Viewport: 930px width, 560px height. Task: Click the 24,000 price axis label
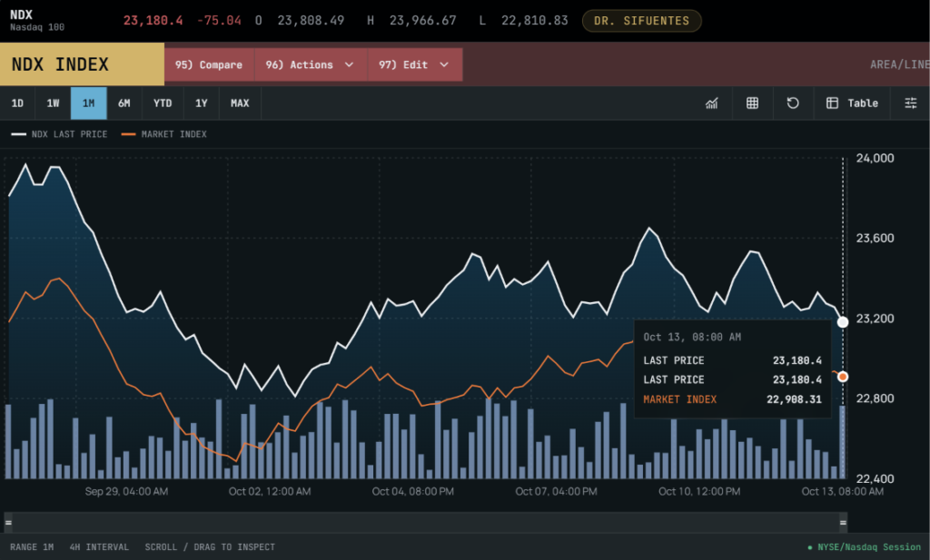click(x=875, y=158)
